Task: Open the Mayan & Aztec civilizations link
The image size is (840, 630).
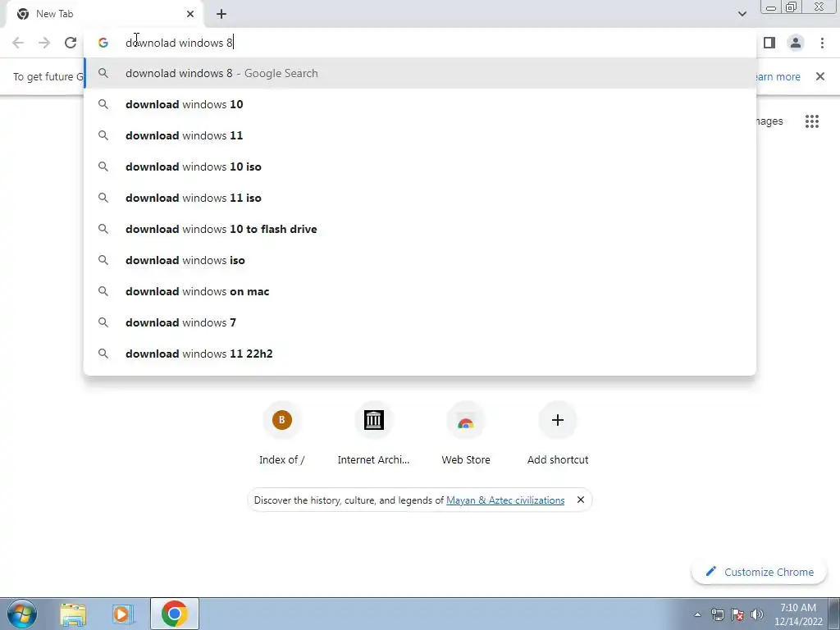Action: (x=505, y=500)
